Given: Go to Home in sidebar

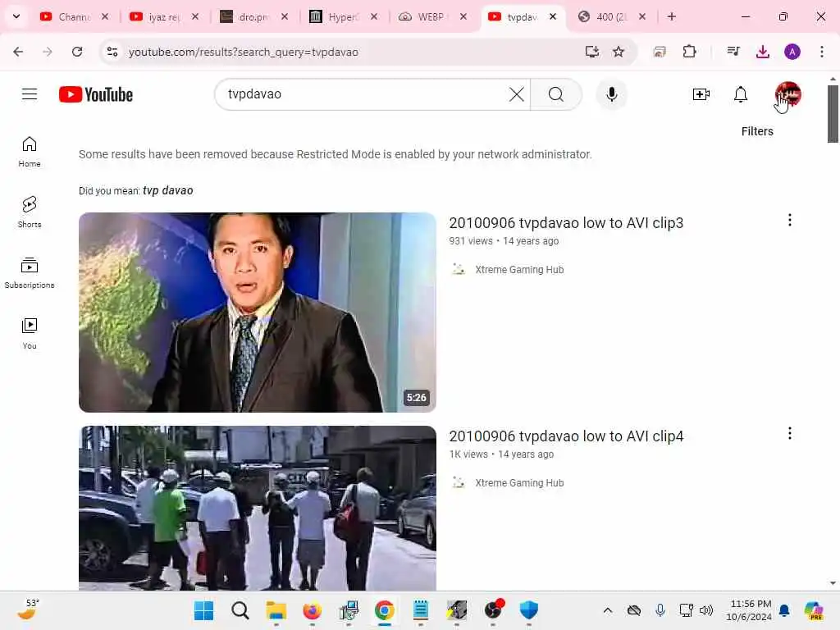Looking at the screenshot, I should pyautogui.click(x=30, y=152).
